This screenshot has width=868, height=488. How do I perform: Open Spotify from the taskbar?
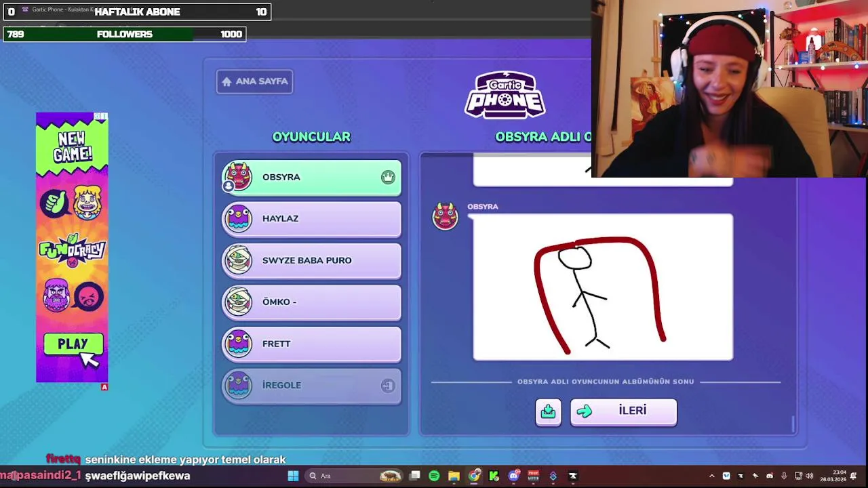click(x=434, y=476)
